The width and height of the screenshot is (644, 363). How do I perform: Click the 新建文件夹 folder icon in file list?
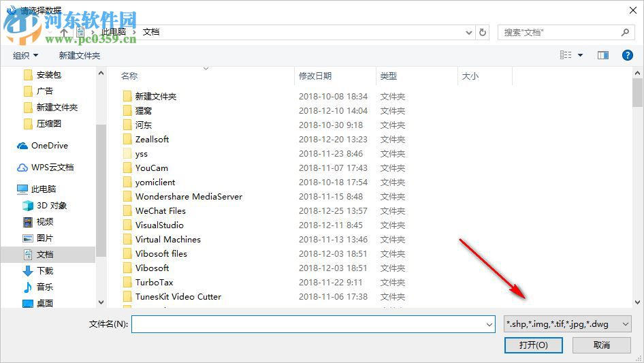(x=127, y=96)
